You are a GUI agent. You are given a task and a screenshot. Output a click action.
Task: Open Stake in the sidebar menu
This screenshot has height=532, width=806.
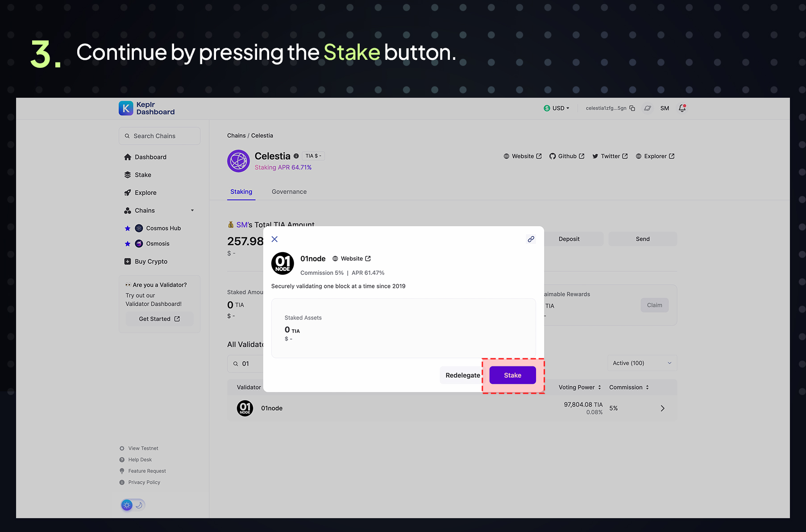coord(143,175)
